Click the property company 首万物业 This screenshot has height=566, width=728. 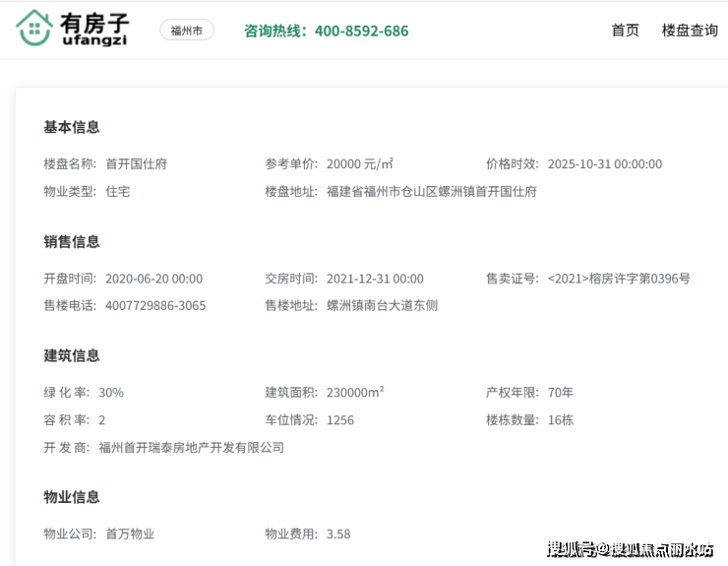(x=130, y=534)
